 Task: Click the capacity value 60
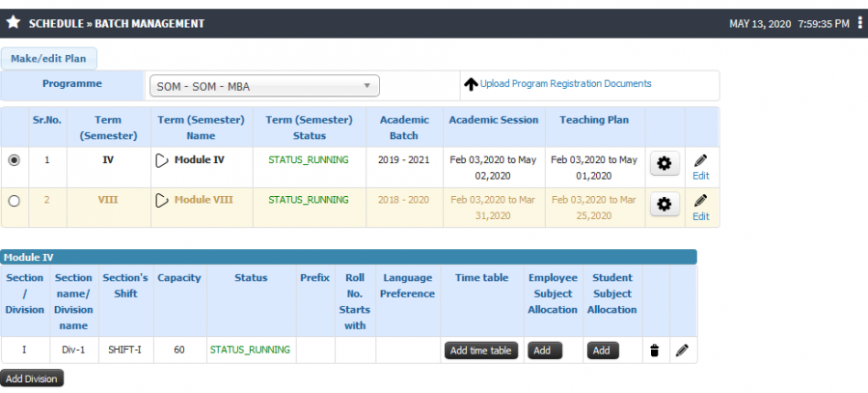(178, 351)
